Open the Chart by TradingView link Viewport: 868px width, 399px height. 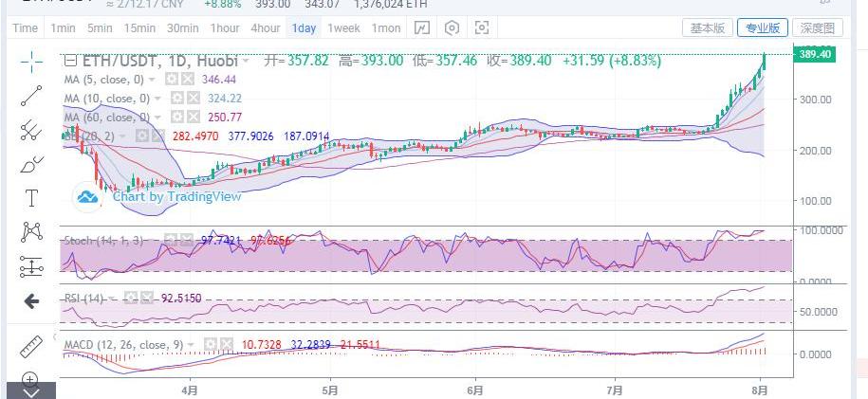pos(177,196)
